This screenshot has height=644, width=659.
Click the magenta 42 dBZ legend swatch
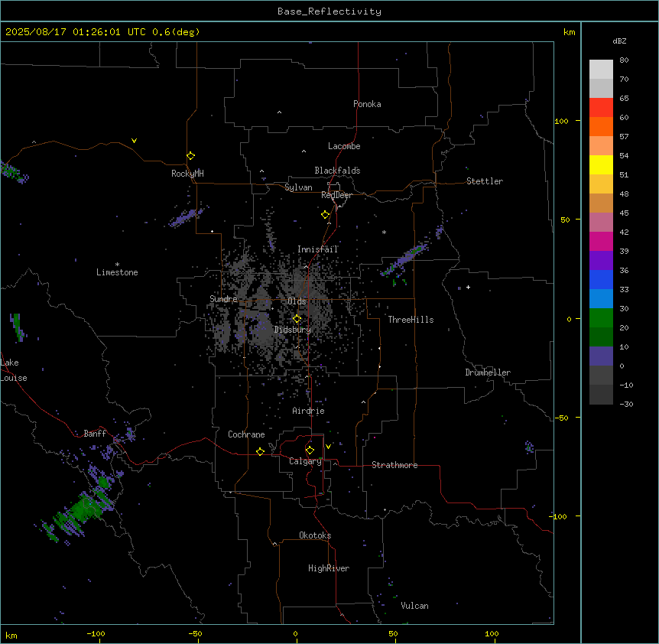tap(601, 241)
